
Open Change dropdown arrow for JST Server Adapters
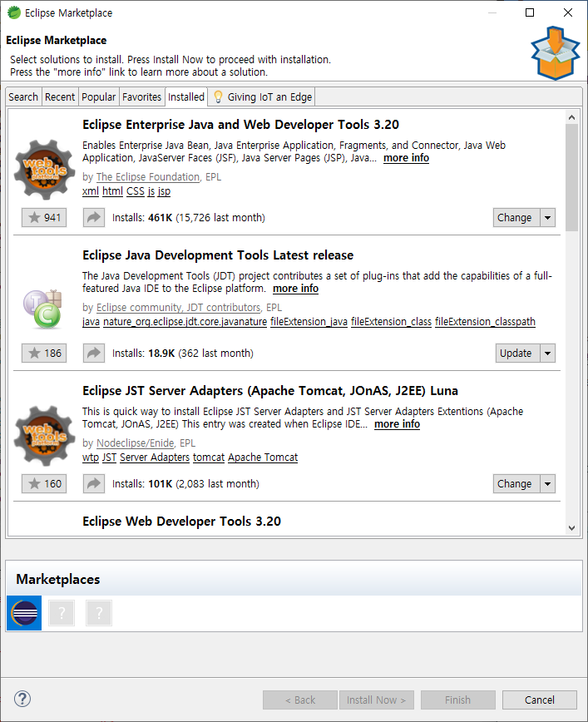click(547, 483)
